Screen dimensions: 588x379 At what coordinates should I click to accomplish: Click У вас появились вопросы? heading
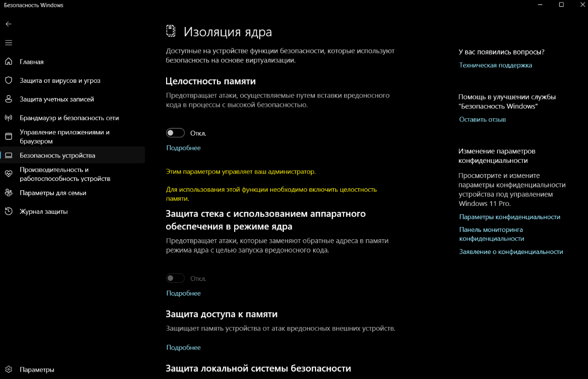[x=501, y=51]
